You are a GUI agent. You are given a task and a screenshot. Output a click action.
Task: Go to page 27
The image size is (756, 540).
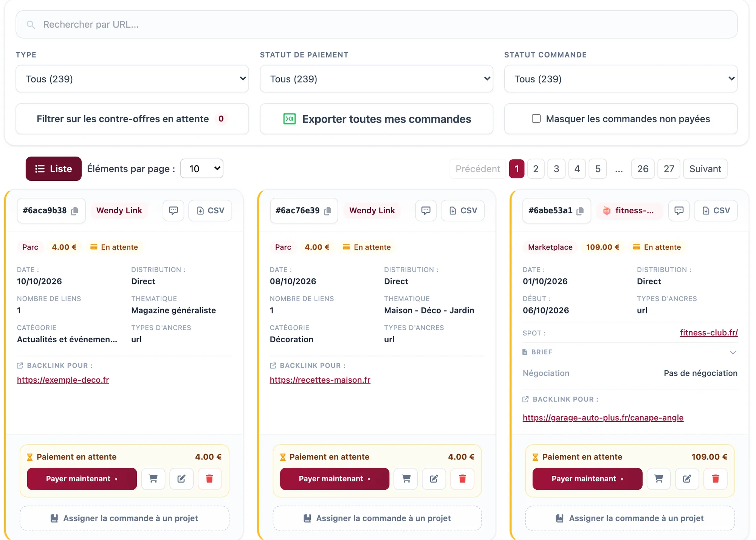click(669, 169)
